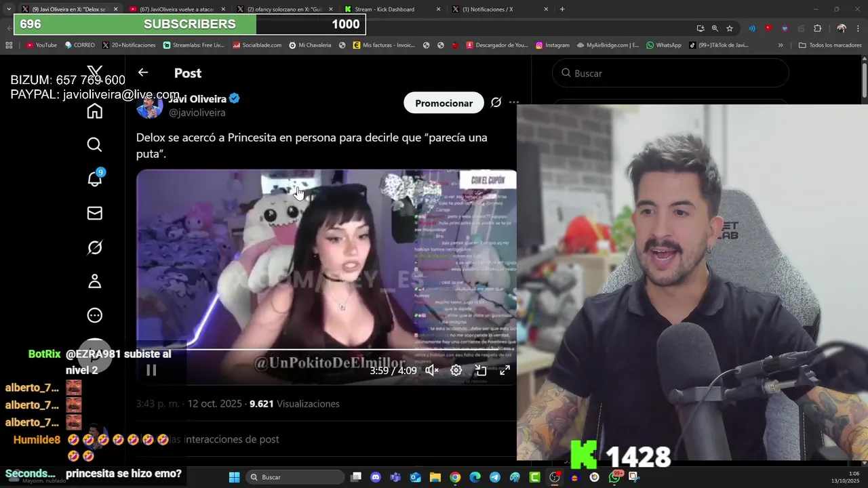Open Discord from the taskbar
Viewport: 868px width, 488px height.
point(376,477)
